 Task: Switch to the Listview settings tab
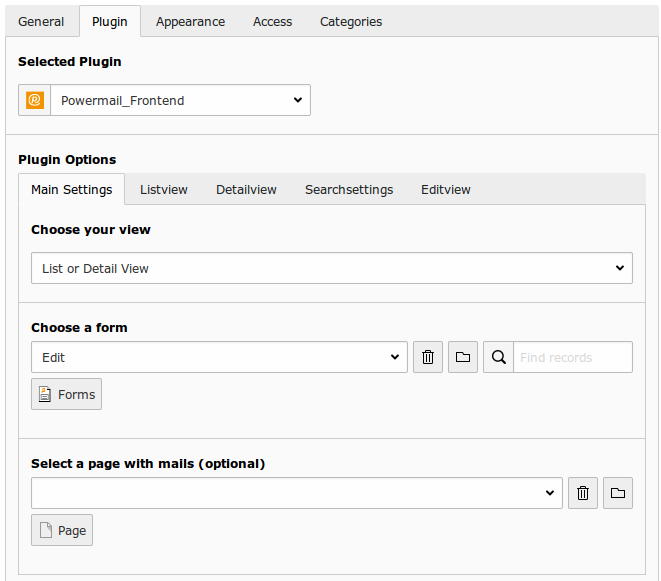(x=164, y=189)
